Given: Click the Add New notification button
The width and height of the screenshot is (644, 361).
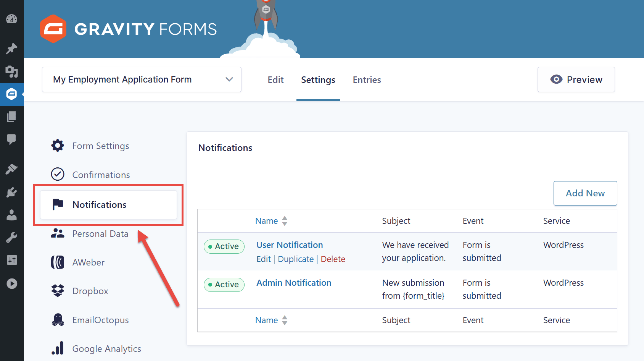Looking at the screenshot, I should [585, 193].
